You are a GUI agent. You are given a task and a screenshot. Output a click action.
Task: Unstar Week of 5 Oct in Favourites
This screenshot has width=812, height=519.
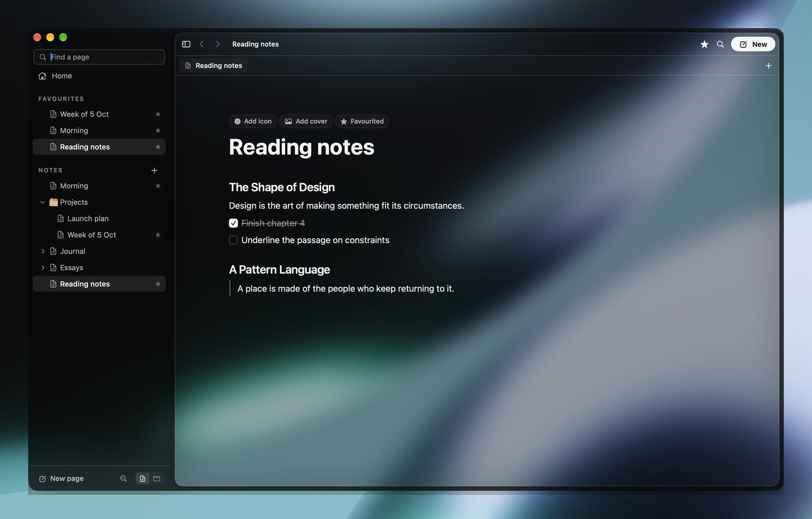pos(158,114)
